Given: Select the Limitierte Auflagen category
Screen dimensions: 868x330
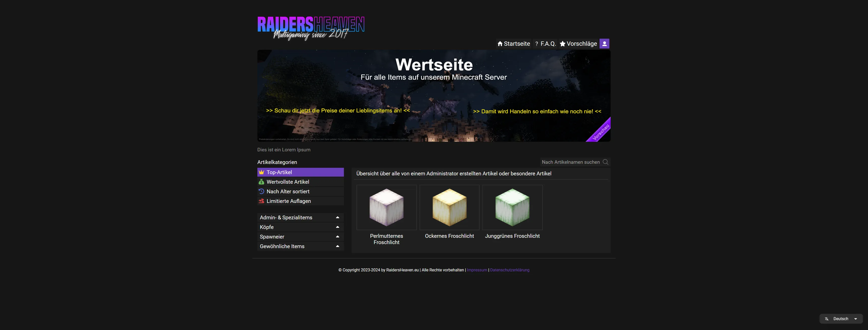Looking at the screenshot, I should tap(301, 201).
